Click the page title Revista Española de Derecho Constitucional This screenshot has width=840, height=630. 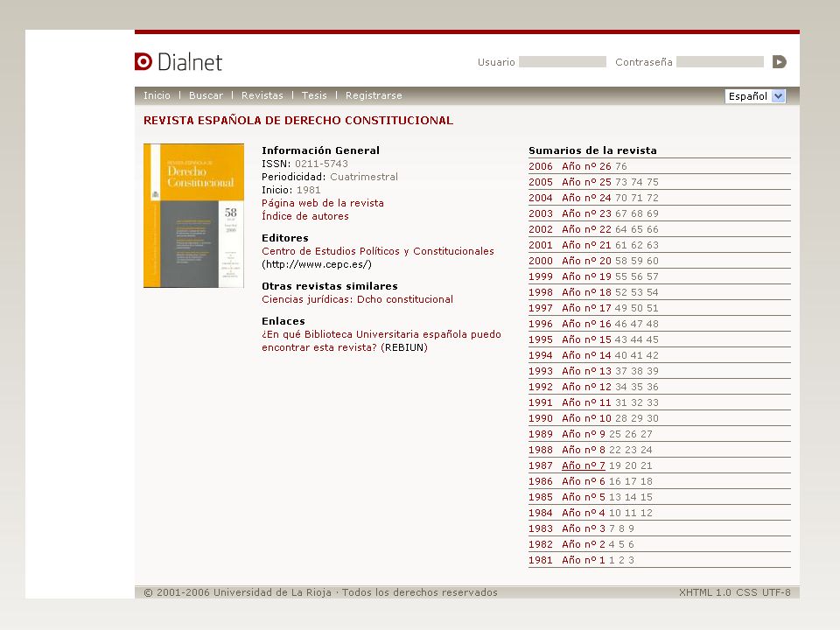coord(297,121)
